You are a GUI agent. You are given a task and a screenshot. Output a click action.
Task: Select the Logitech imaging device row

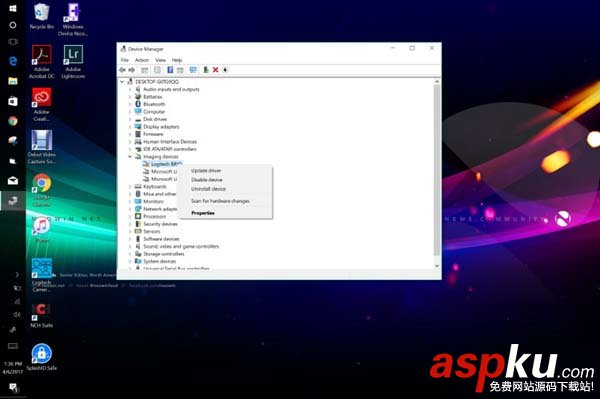click(x=162, y=164)
